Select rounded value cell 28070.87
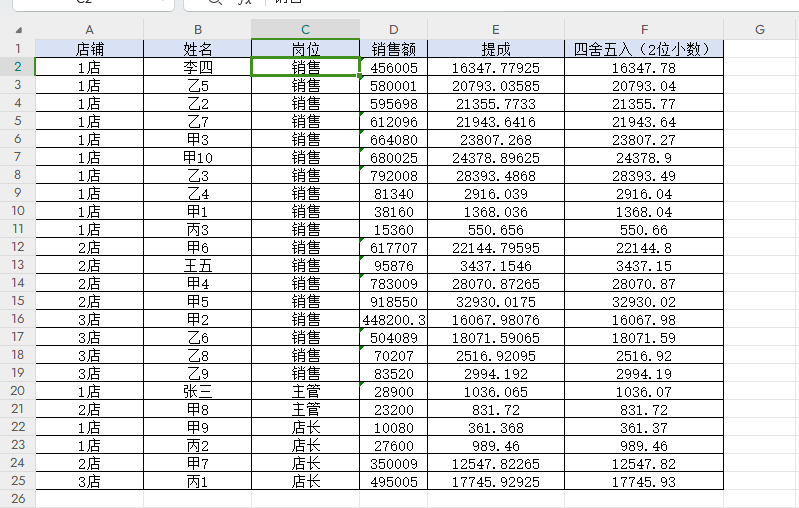Screen dimensions: 799x508 pyautogui.click(x=644, y=283)
